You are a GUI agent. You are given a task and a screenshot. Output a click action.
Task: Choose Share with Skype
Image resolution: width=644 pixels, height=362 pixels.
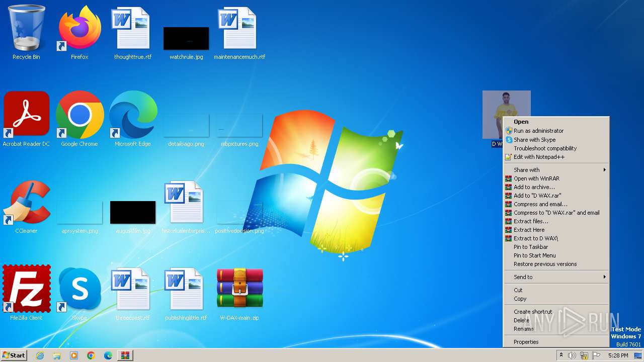pyautogui.click(x=556, y=140)
